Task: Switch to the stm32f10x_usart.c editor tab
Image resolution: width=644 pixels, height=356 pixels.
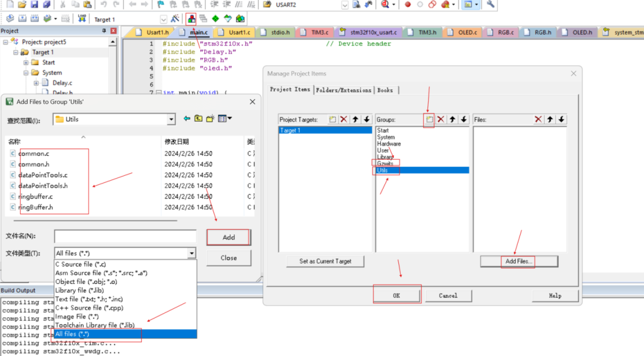Action: coord(369,32)
